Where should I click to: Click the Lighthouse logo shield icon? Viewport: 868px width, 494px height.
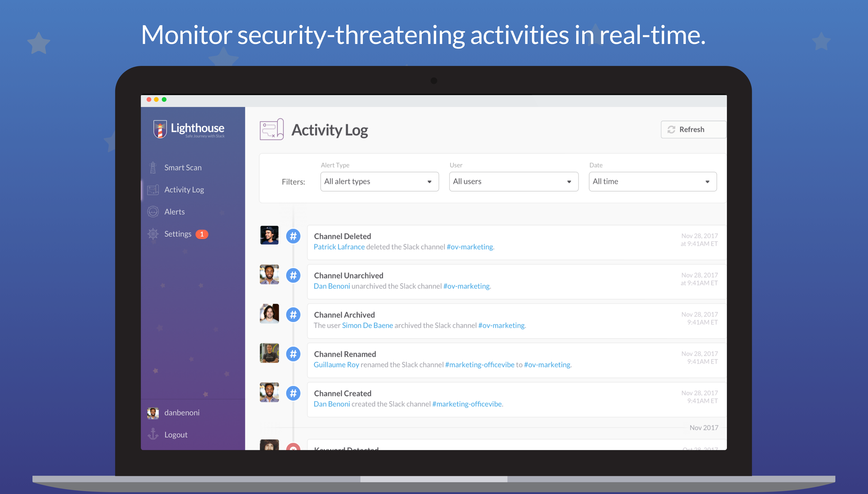click(160, 129)
